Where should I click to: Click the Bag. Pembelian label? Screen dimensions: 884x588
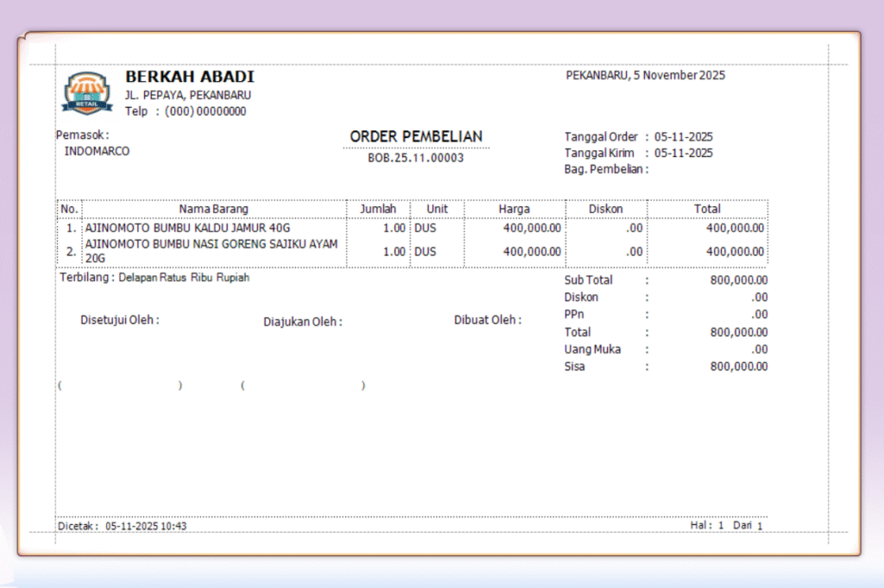pyautogui.click(x=605, y=169)
